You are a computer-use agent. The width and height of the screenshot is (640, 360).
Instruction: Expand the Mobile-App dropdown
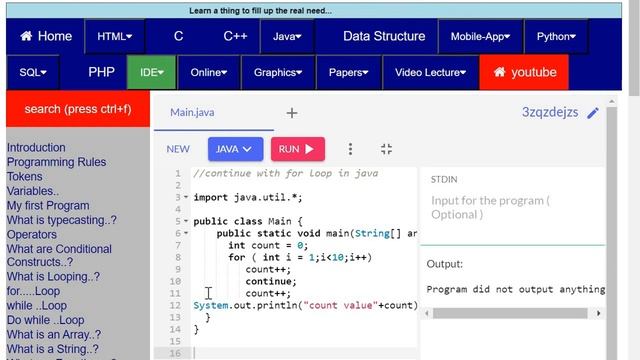click(x=480, y=36)
